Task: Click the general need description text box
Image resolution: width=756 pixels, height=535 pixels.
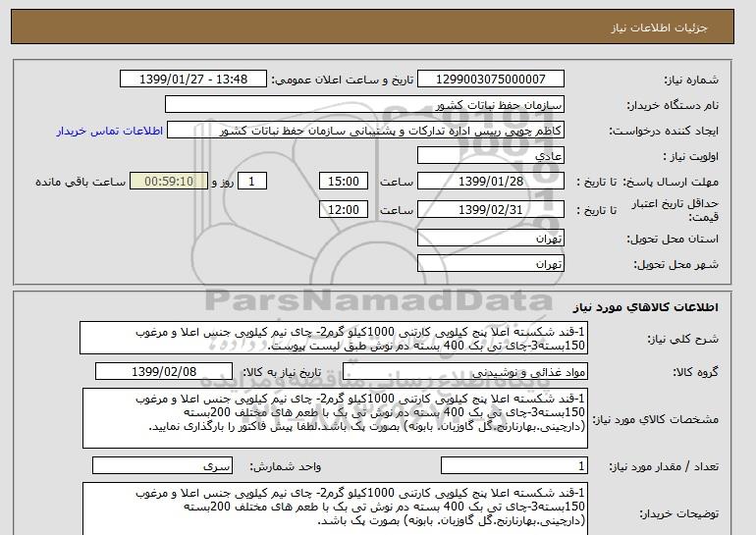Action: pyautogui.click(x=334, y=339)
